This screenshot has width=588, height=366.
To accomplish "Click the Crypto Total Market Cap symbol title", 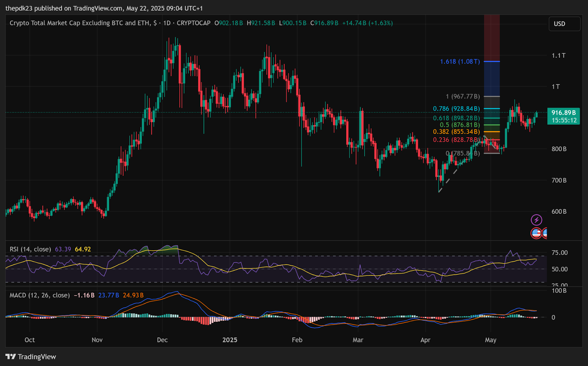I will (80, 23).
